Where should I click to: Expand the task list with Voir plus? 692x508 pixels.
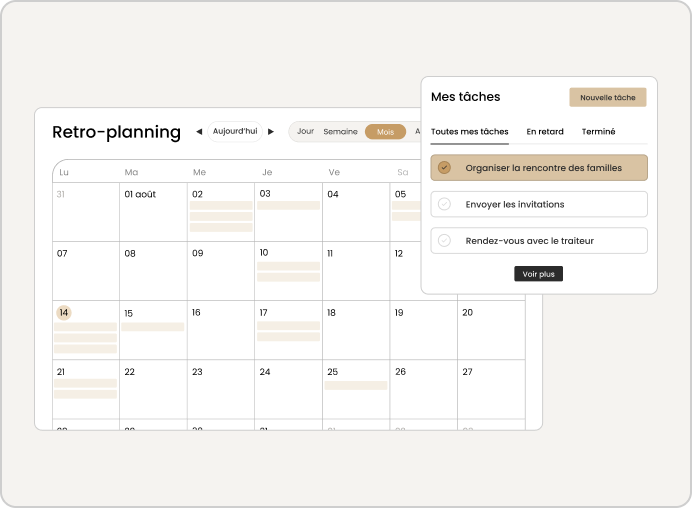[538, 274]
